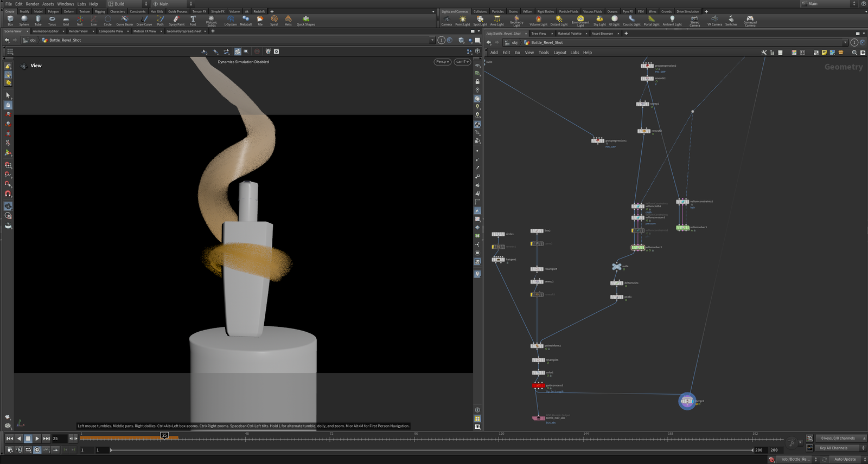Select the guideprocess1 node

[538, 385]
